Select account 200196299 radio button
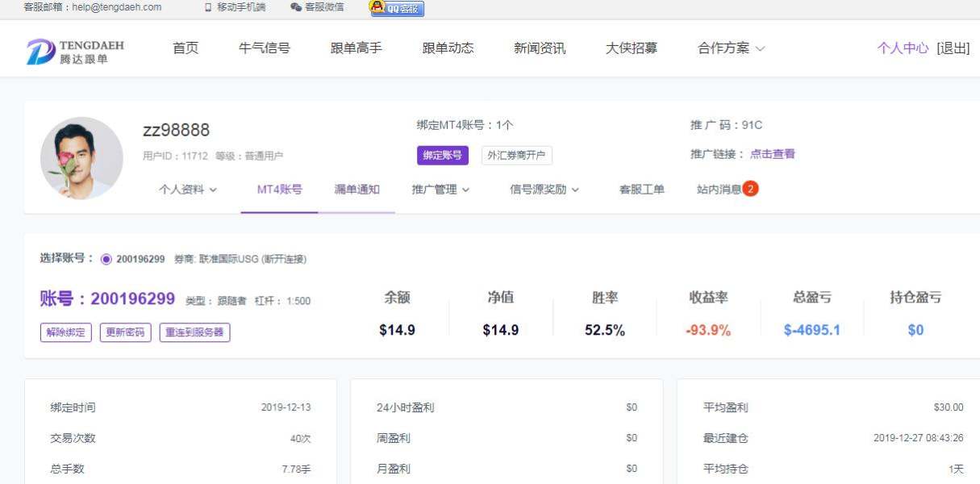 (x=106, y=259)
